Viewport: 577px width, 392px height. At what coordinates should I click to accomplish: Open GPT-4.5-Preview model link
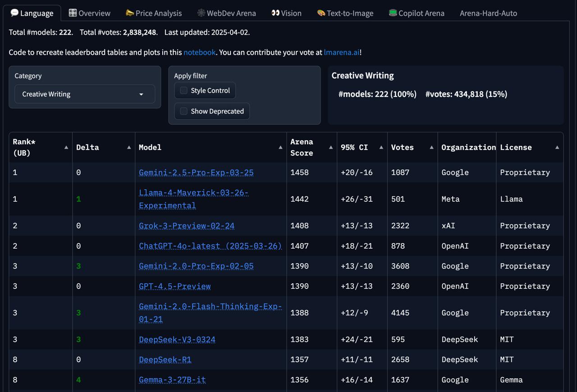175,286
